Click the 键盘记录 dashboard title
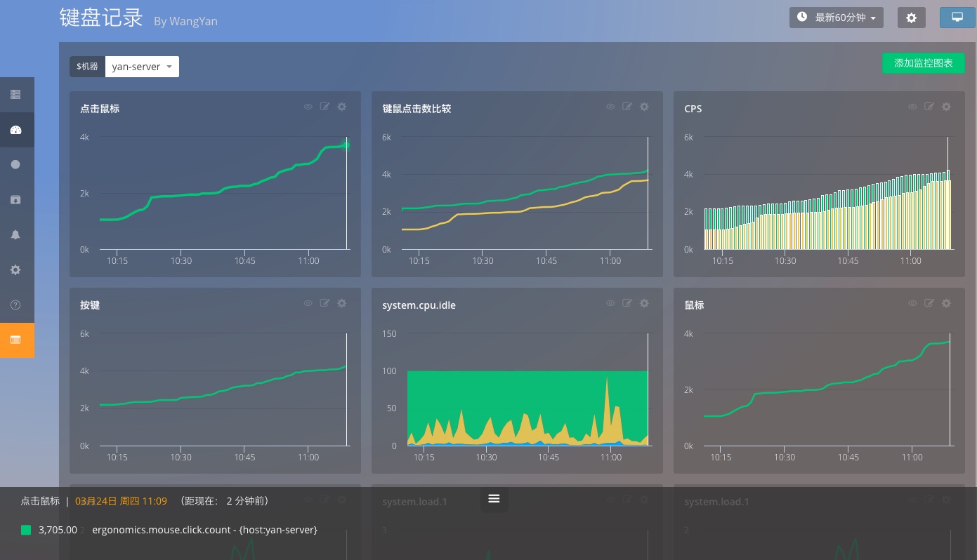 [101, 18]
